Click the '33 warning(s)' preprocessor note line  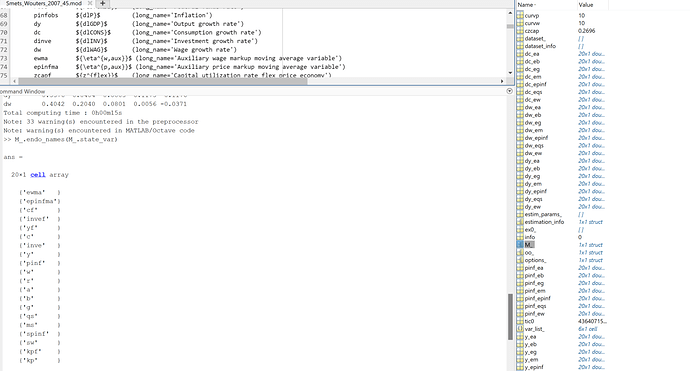coord(101,121)
